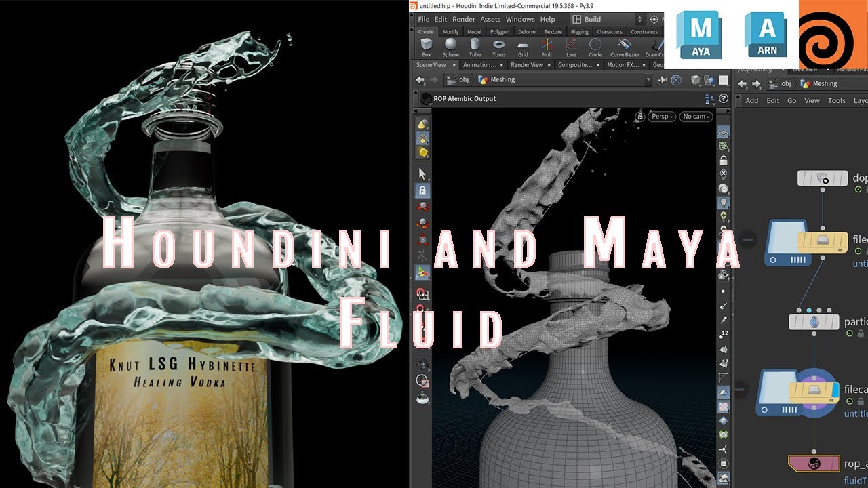Open network editor Go menu
Image resolution: width=868 pixels, height=488 pixels.
pos(792,100)
